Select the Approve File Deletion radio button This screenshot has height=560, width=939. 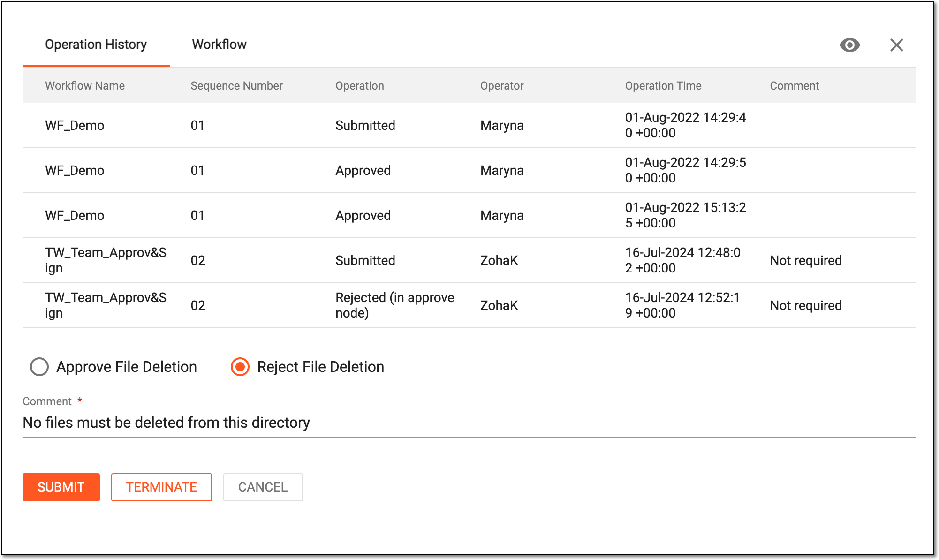click(39, 367)
